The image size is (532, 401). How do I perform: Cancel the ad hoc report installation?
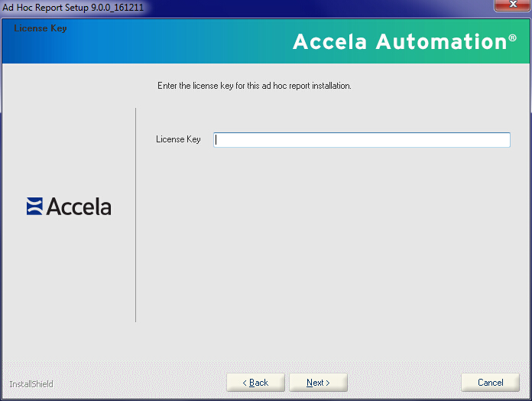click(490, 383)
